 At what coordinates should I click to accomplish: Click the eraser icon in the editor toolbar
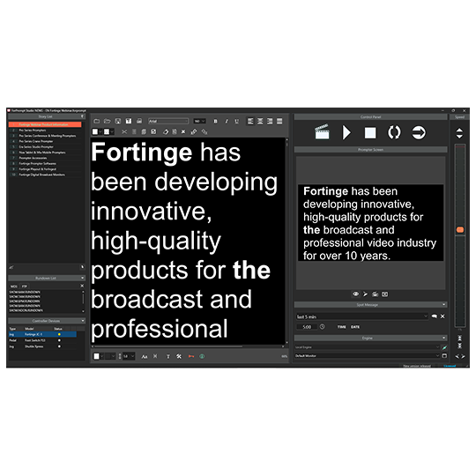tap(166, 131)
